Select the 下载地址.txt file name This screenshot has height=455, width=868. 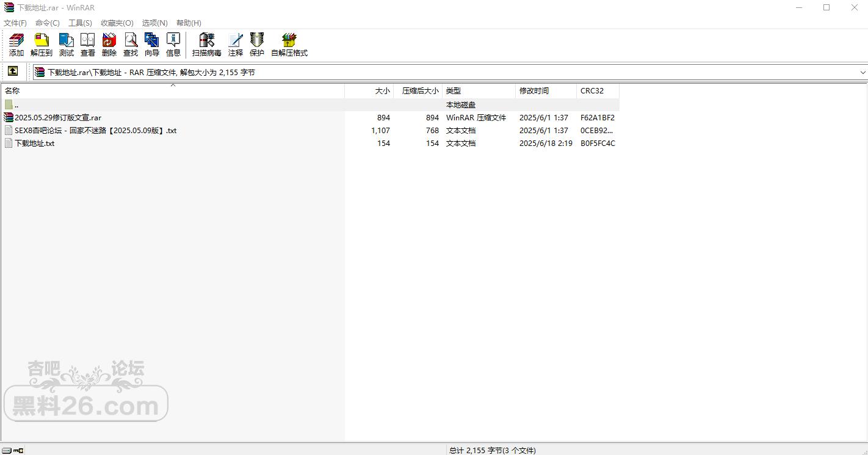[35, 143]
